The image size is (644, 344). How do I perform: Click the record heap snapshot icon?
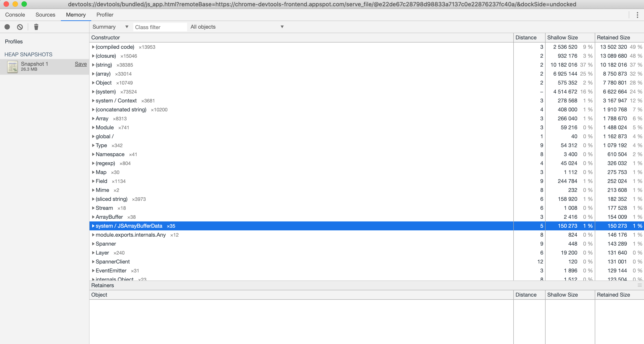pos(7,27)
